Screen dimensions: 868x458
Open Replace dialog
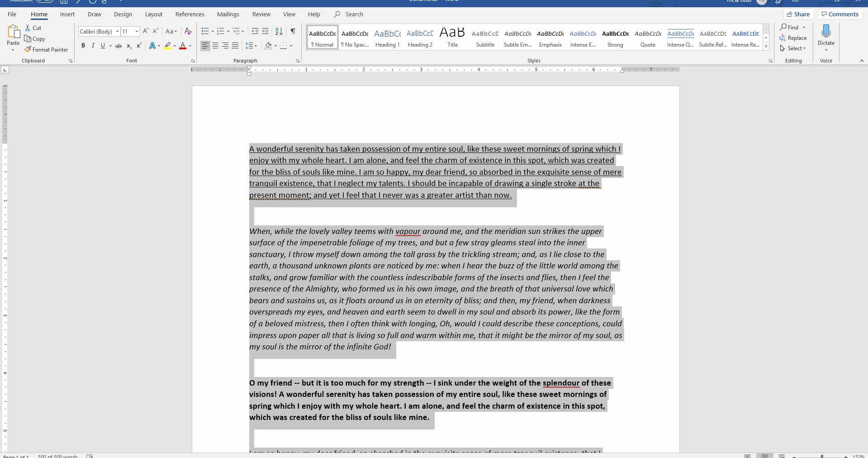[x=793, y=38]
